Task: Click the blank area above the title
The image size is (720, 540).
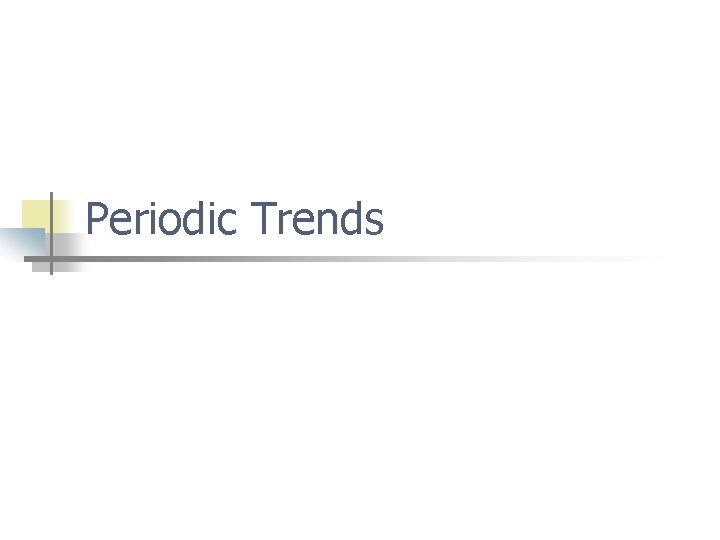Action: click(360, 94)
